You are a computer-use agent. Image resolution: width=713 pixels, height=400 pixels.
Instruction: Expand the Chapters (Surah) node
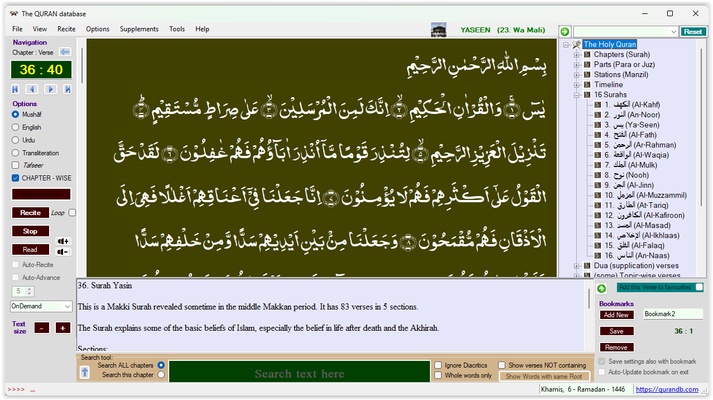(x=576, y=55)
